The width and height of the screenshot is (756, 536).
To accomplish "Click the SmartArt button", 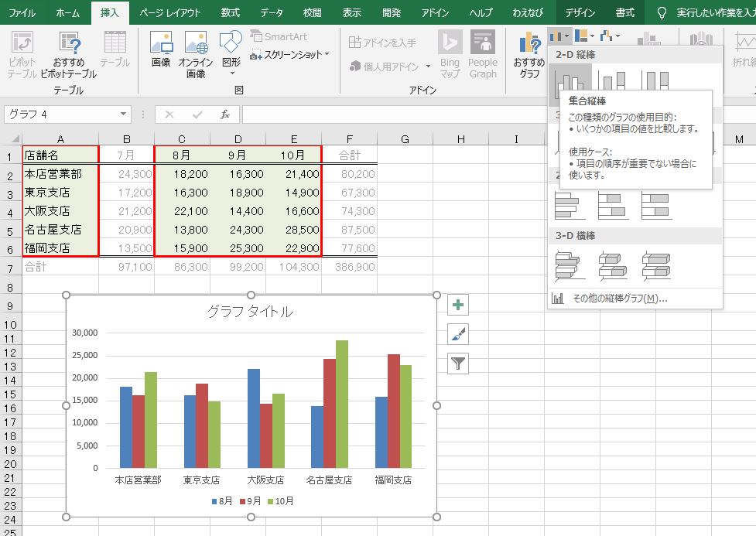I will click(279, 36).
